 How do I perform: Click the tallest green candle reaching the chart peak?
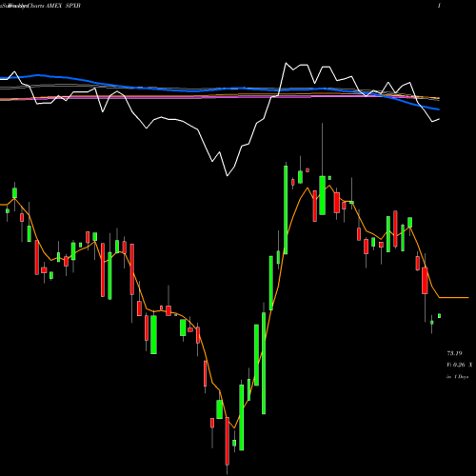[x=286, y=209]
